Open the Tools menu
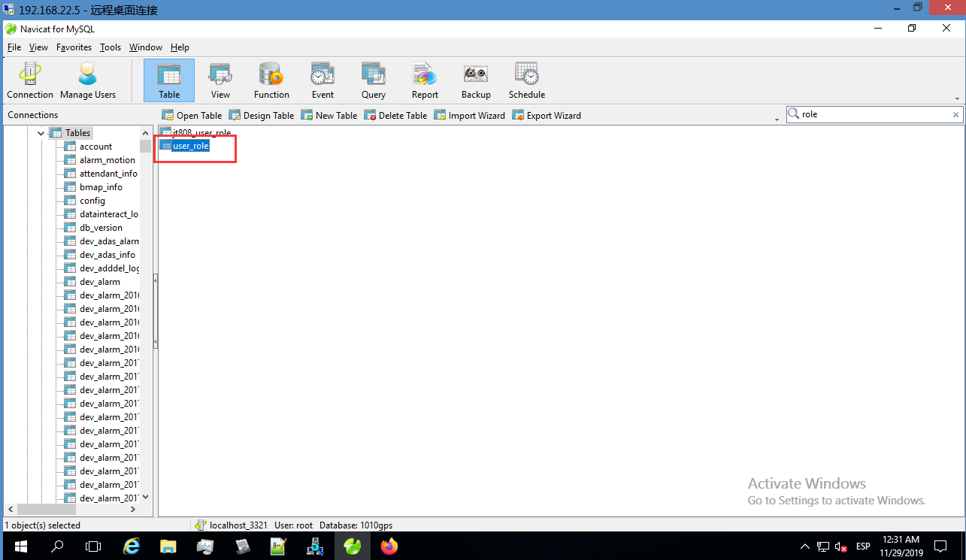Viewport: 966px width, 560px height. [x=111, y=47]
